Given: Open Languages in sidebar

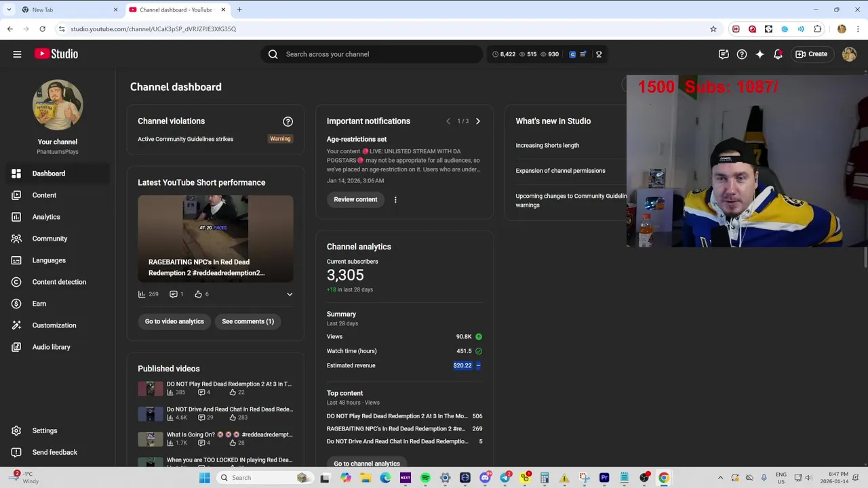Looking at the screenshot, I should pos(58,260).
